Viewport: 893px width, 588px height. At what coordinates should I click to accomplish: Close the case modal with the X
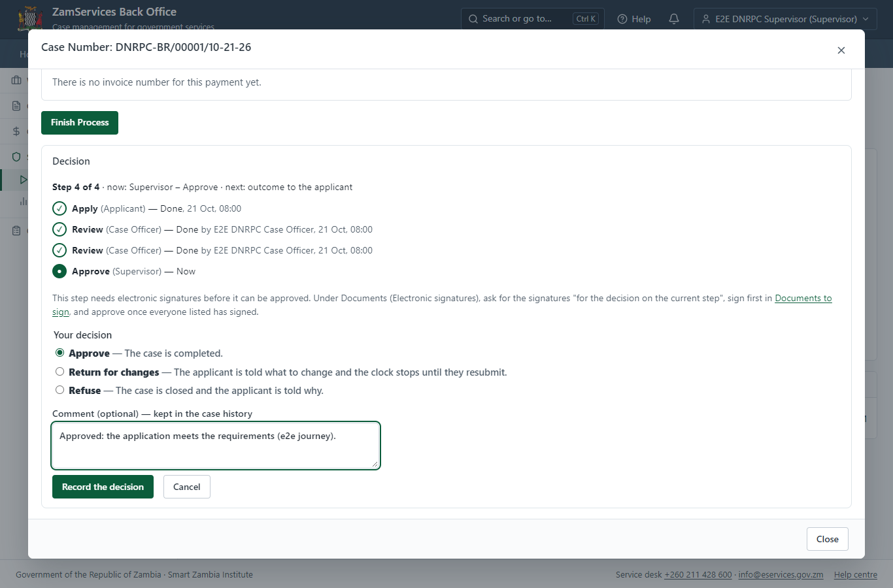(841, 50)
